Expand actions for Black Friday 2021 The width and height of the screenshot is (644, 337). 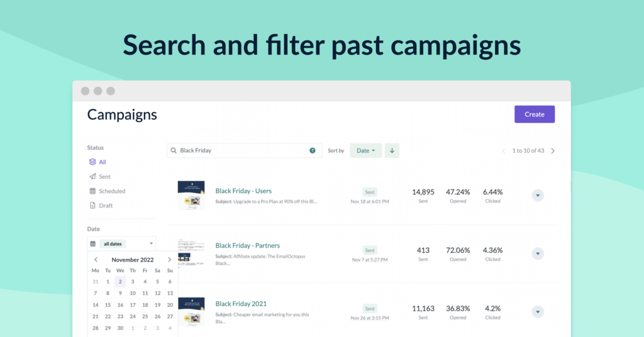coord(538,312)
